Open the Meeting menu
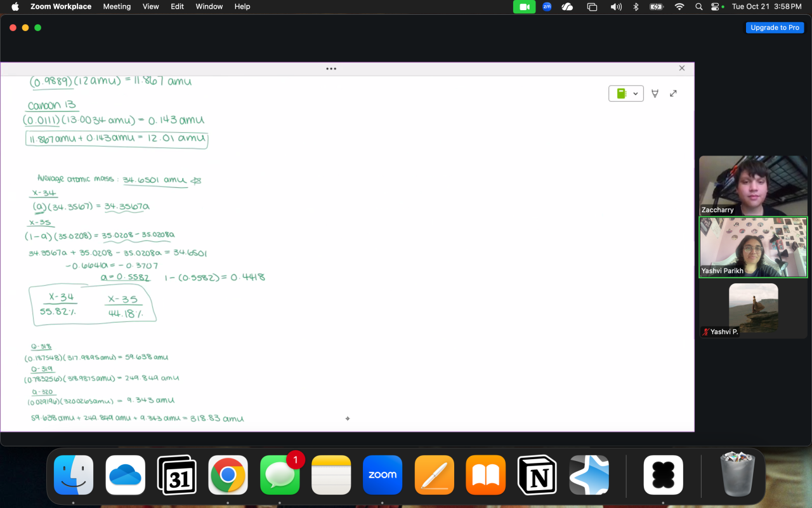This screenshot has width=812, height=508. (117, 6)
